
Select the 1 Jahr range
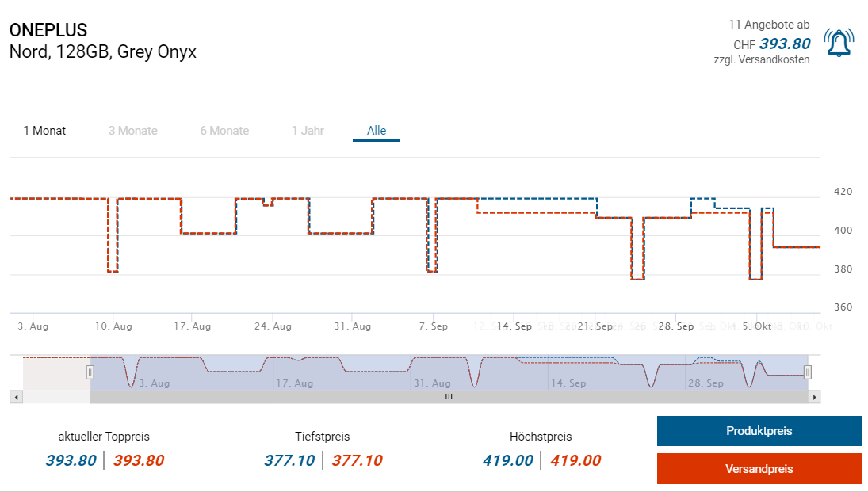[308, 131]
